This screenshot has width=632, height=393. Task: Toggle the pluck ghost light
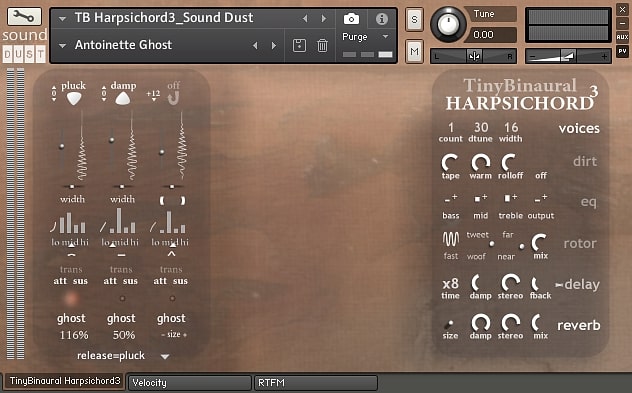pos(71,299)
